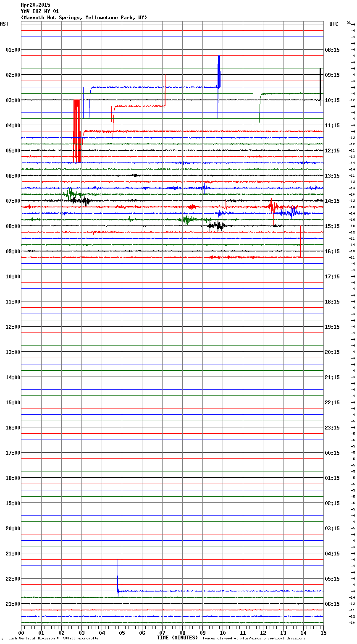Click the 06:15 UTC time label
The image size is (357, 644).
(x=332, y=604)
